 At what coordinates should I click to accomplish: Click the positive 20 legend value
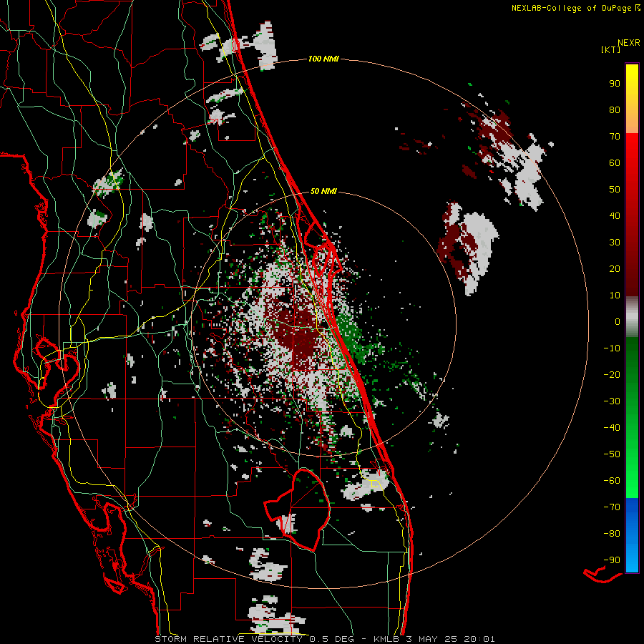click(x=615, y=268)
